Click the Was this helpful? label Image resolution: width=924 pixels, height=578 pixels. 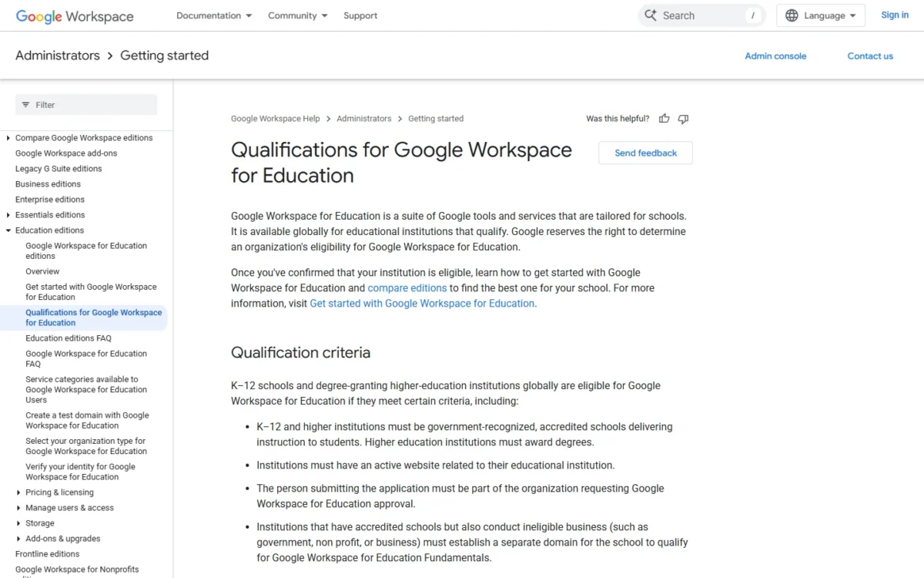click(618, 119)
